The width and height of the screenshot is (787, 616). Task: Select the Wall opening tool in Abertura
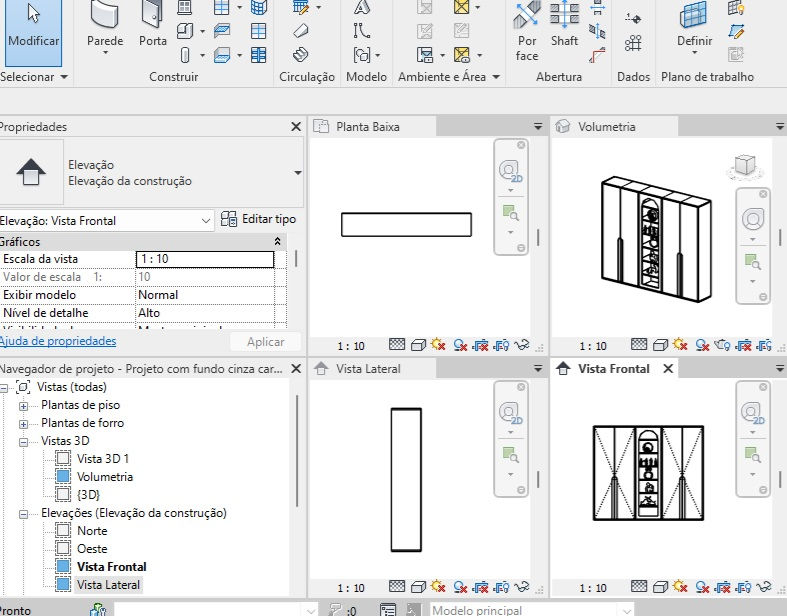coord(597,7)
